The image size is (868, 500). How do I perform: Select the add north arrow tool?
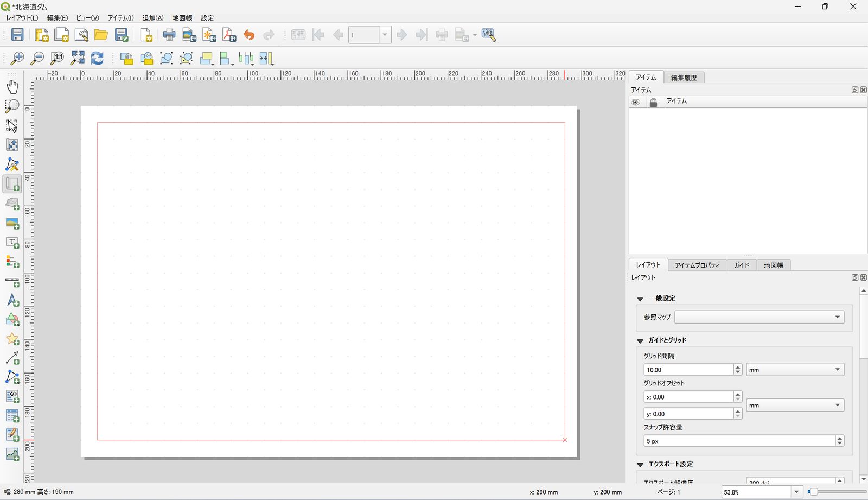[x=12, y=300]
